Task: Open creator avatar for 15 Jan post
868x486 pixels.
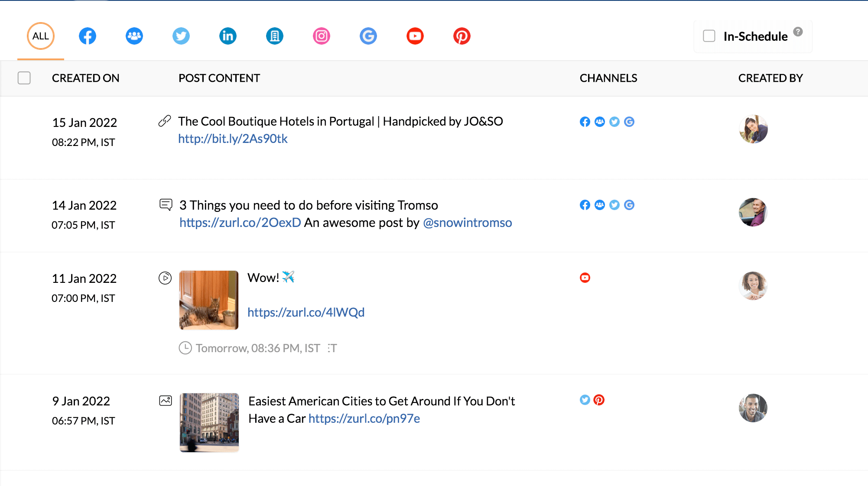Action: tap(753, 129)
